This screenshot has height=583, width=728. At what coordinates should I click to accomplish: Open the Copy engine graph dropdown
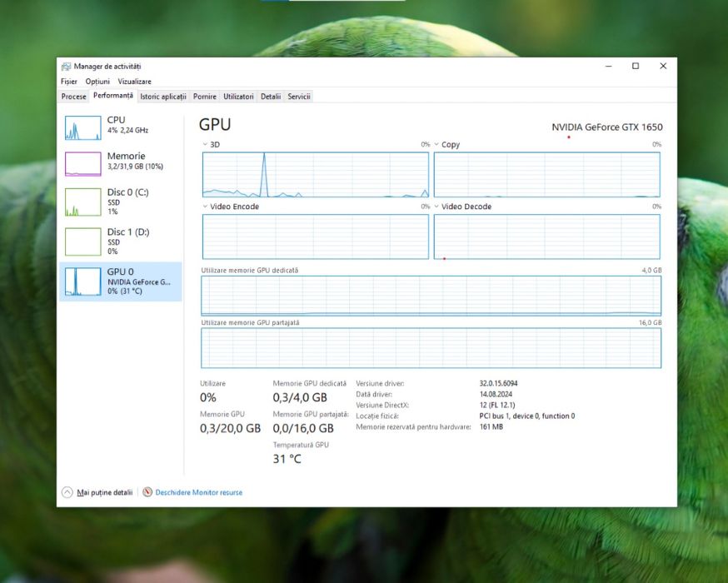436,144
